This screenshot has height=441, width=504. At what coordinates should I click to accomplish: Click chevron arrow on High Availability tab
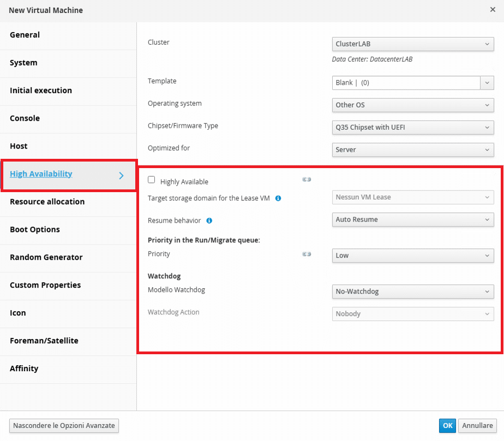(x=121, y=176)
